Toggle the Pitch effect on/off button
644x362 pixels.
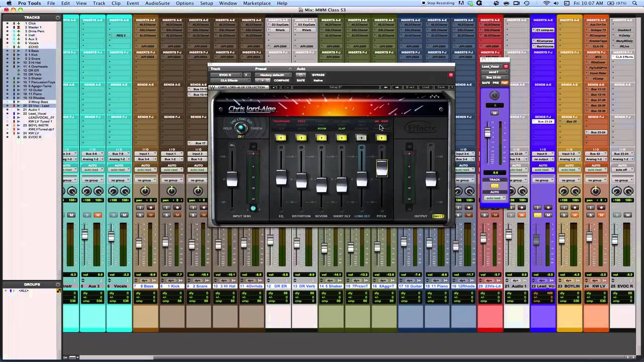(381, 138)
